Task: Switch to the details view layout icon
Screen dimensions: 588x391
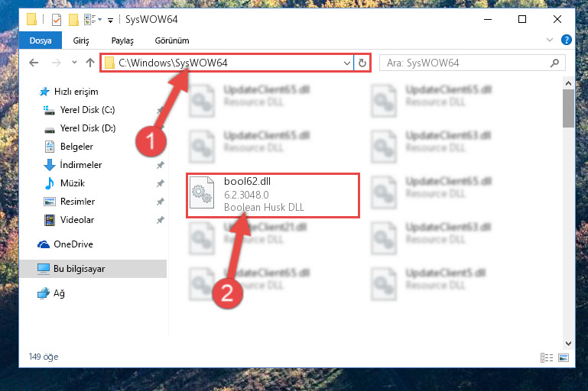Action: [x=547, y=357]
